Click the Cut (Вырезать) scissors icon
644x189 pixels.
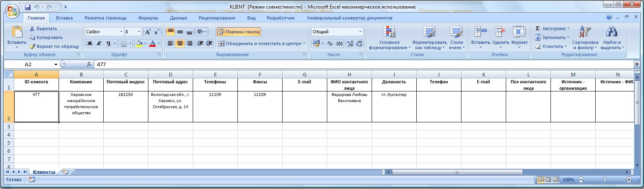(x=32, y=28)
